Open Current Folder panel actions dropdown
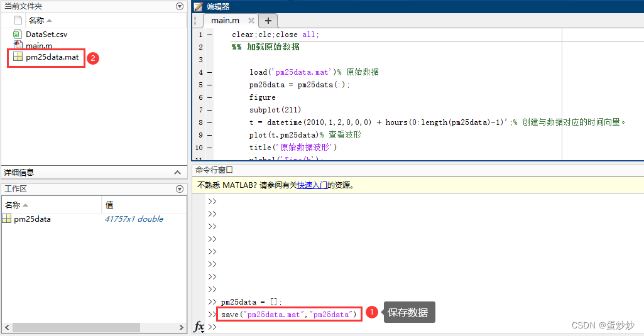 click(x=180, y=6)
